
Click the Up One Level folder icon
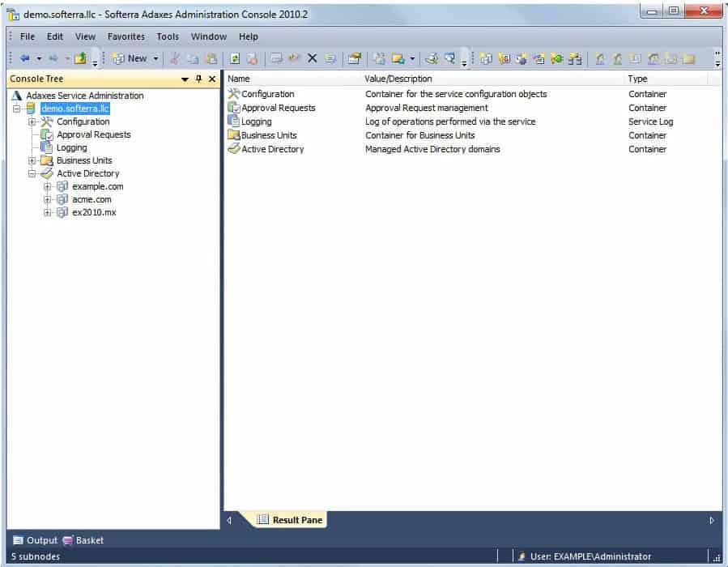80,58
